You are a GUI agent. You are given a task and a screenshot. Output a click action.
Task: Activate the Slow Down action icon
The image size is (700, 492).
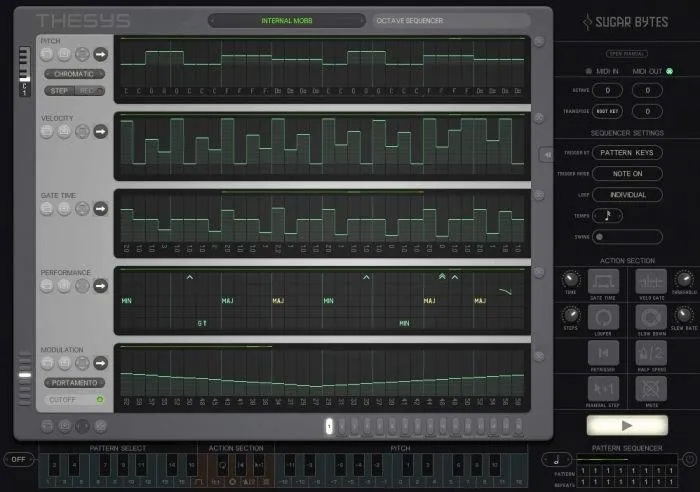click(x=651, y=317)
